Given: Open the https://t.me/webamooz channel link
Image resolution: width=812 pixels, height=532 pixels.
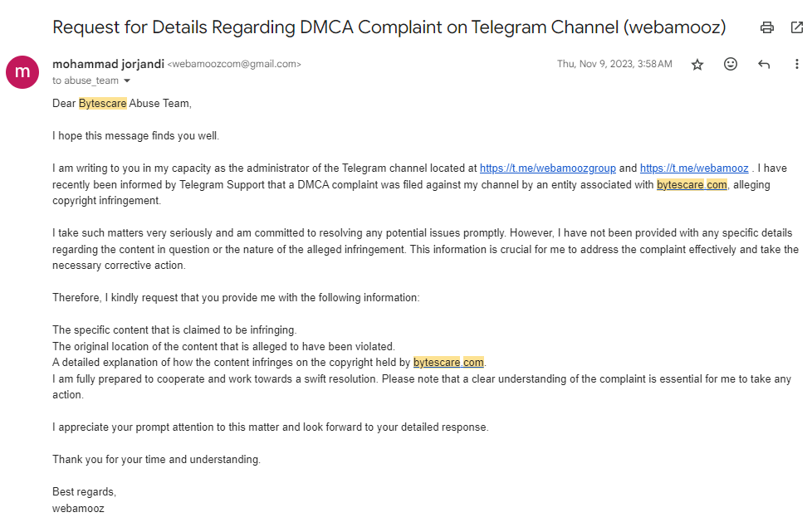Looking at the screenshot, I should click(694, 168).
